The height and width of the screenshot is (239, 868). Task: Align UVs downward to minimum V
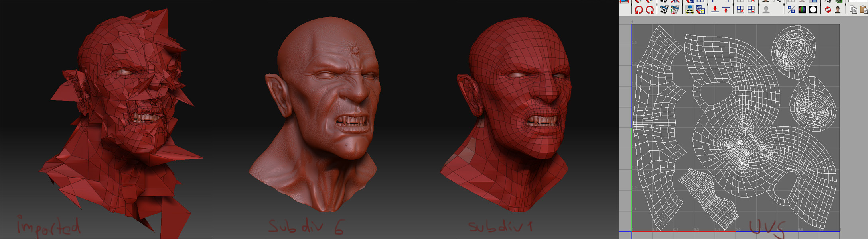715,10
